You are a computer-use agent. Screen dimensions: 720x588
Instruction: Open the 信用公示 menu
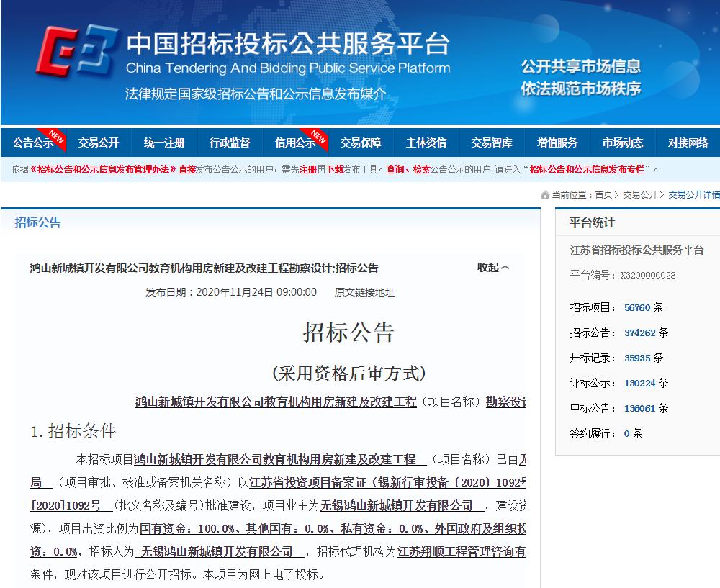[x=295, y=143]
